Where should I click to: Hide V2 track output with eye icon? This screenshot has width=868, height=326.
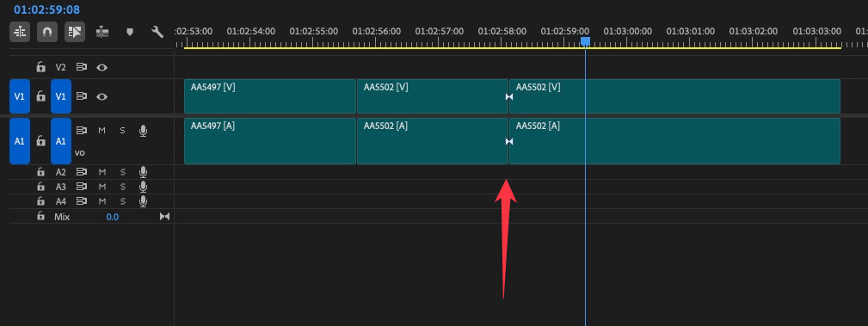point(102,68)
